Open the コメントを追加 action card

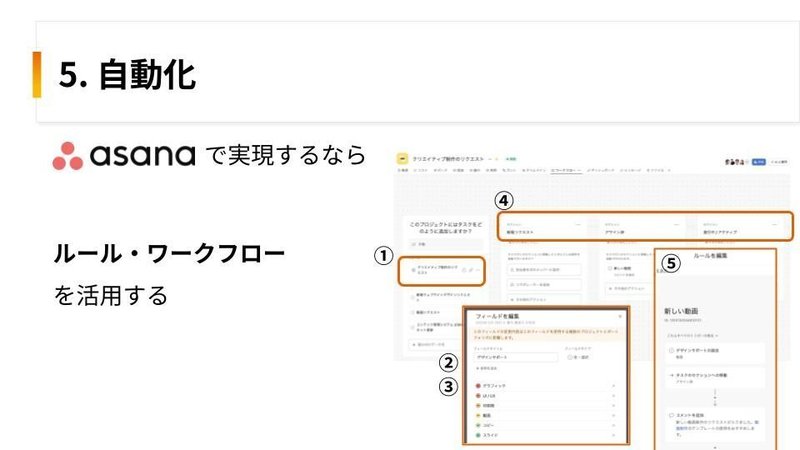[x=715, y=424]
